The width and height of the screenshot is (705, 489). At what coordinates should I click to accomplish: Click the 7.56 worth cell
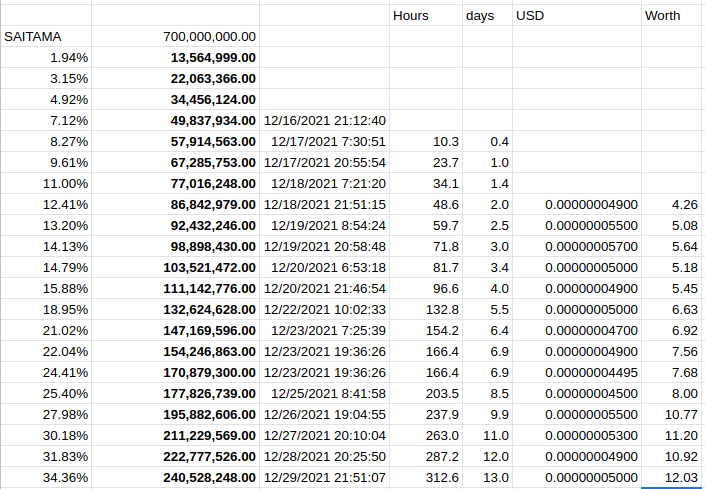[x=673, y=351]
